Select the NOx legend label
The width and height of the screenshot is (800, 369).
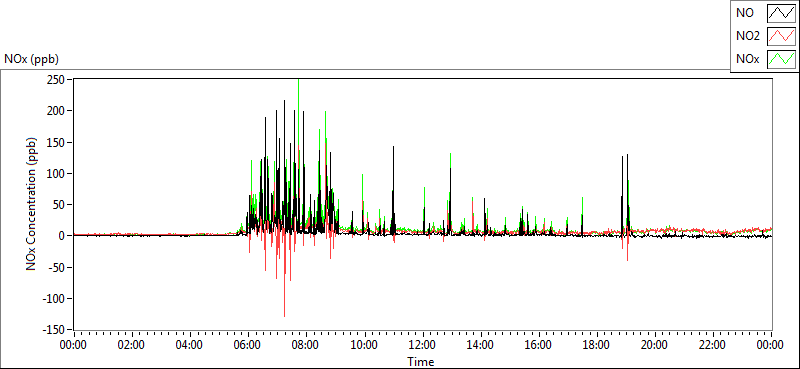pyautogui.click(x=747, y=60)
